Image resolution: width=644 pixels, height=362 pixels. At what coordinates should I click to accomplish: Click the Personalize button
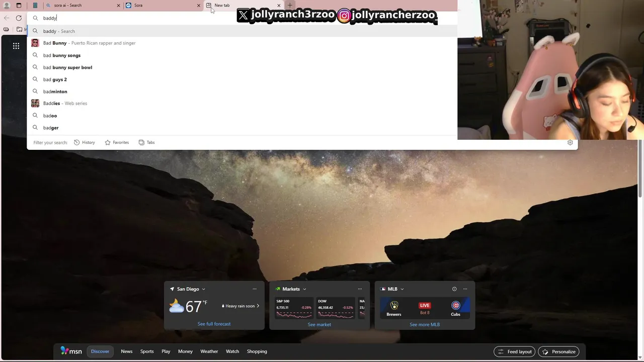click(x=558, y=351)
